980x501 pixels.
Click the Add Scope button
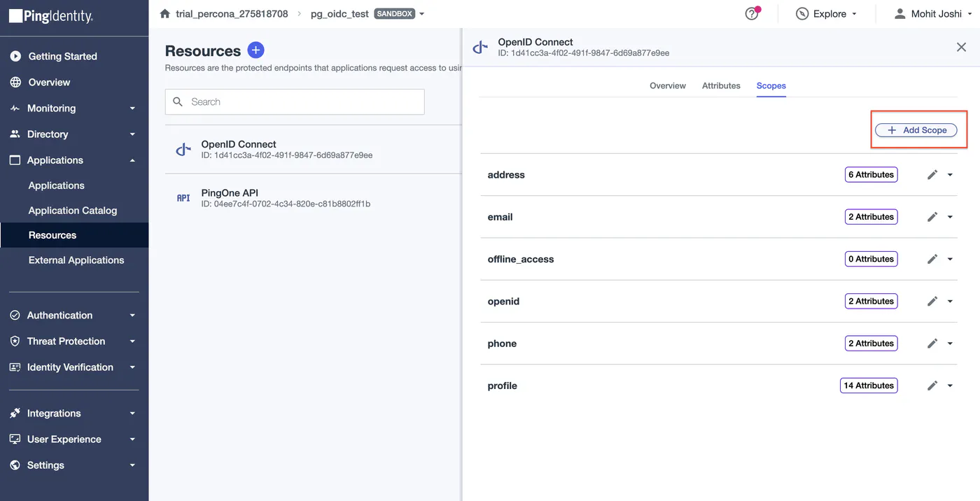916,130
